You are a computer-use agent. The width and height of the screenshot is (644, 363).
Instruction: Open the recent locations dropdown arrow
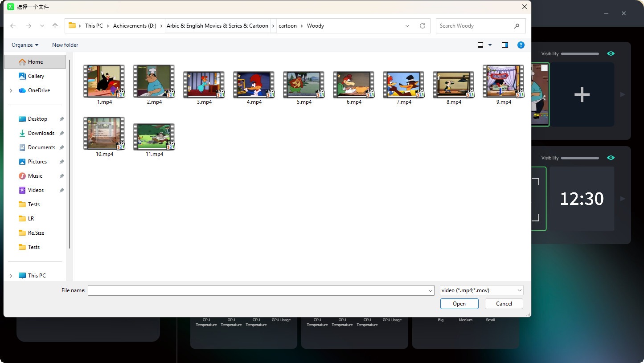click(x=42, y=26)
